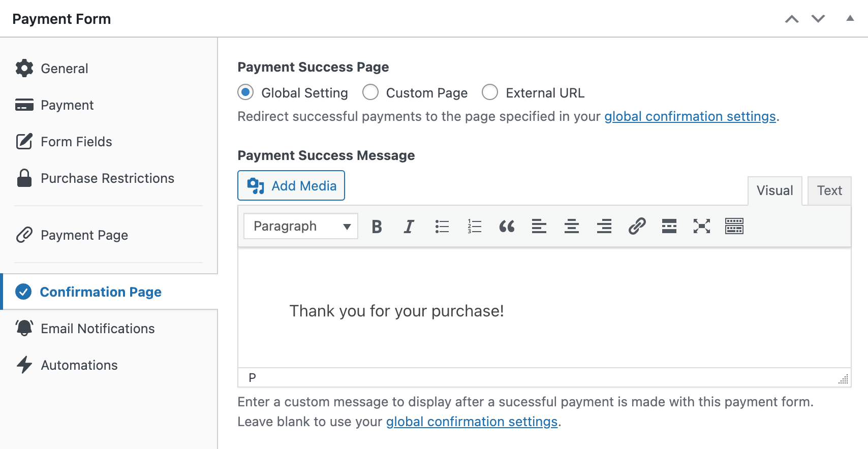Collapse the Payment Form panel
Viewport: 868px width, 449px height.
point(850,19)
